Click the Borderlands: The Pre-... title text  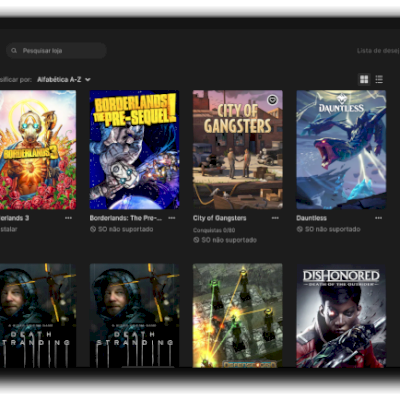(x=126, y=218)
